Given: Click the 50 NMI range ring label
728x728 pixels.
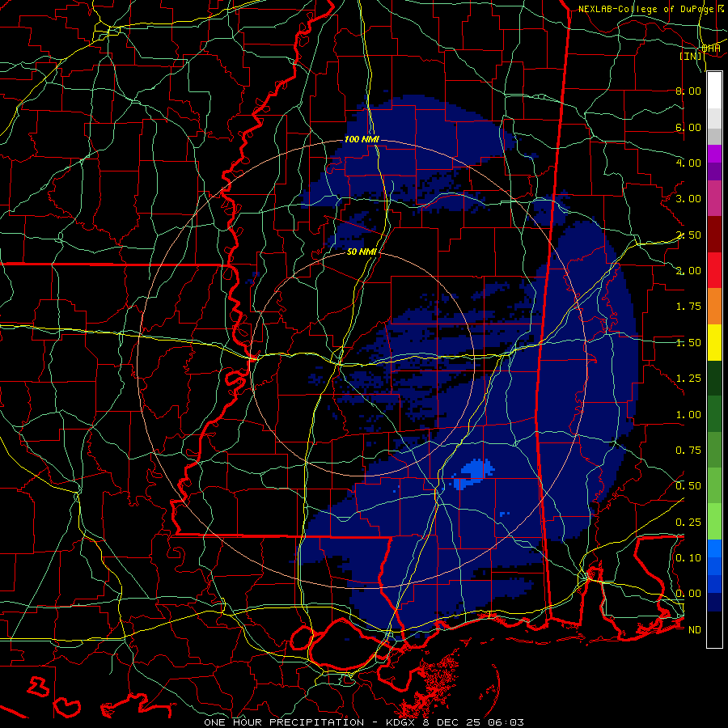Looking at the screenshot, I should [x=362, y=252].
